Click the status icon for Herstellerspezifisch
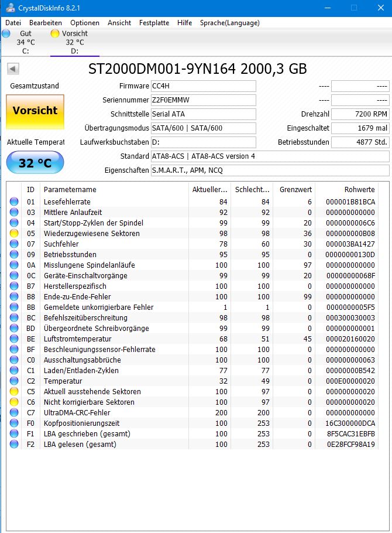The height and width of the screenshot is (533, 392). point(14,286)
